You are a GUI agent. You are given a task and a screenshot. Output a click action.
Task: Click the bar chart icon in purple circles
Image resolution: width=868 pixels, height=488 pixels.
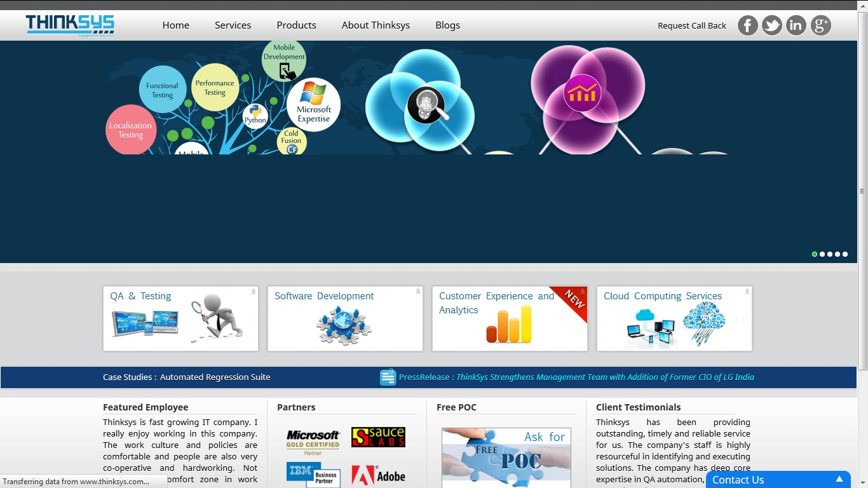[x=582, y=93]
